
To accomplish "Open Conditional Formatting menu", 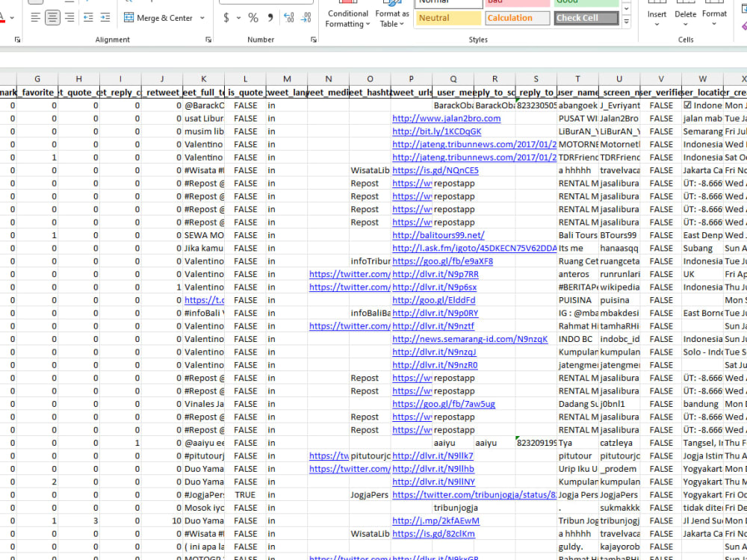I will tap(348, 14).
